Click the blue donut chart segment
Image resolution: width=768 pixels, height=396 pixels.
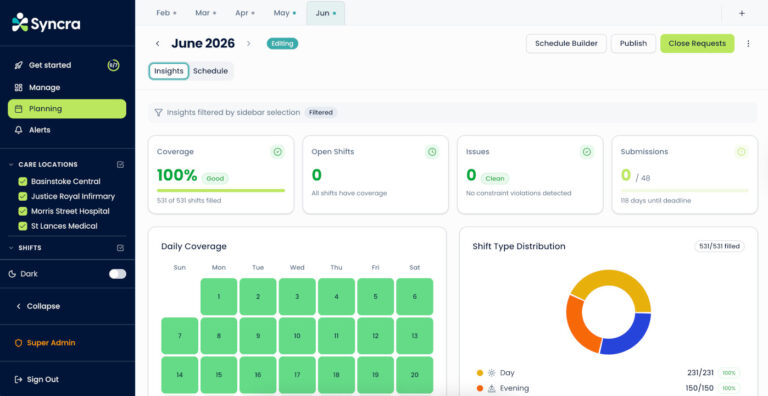(629, 337)
